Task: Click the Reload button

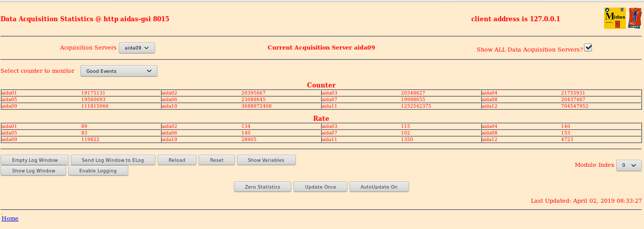Action: 177,160
